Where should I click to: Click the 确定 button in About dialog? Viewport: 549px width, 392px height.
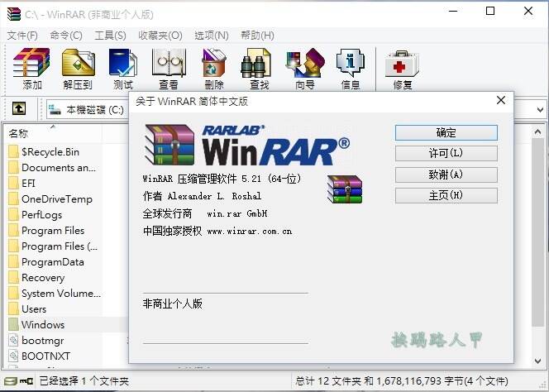click(446, 133)
